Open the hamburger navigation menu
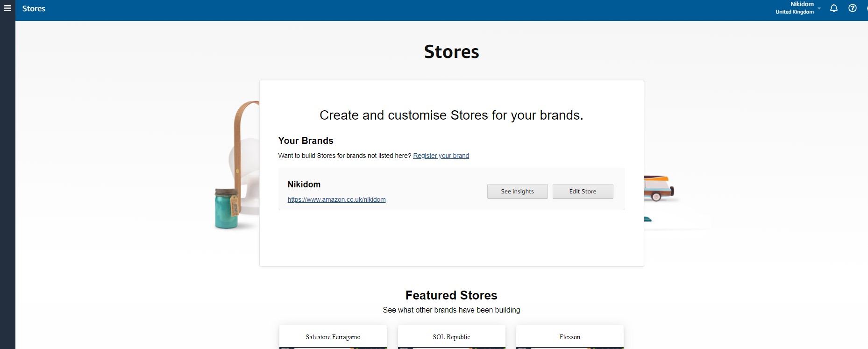Image resolution: width=868 pixels, height=349 pixels. click(7, 8)
